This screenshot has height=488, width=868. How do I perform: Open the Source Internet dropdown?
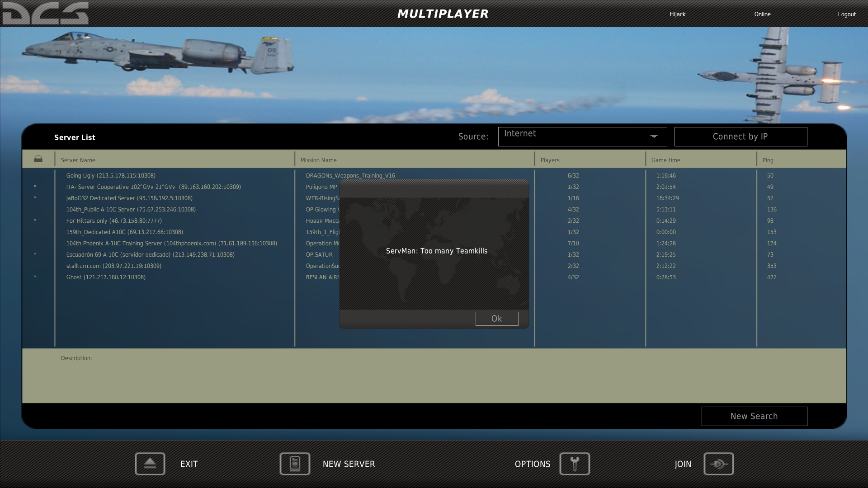coord(582,136)
